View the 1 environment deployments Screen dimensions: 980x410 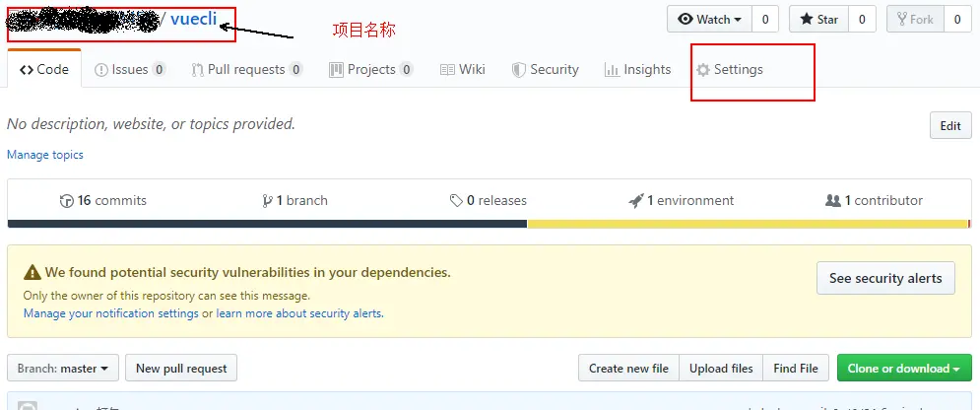click(x=682, y=201)
